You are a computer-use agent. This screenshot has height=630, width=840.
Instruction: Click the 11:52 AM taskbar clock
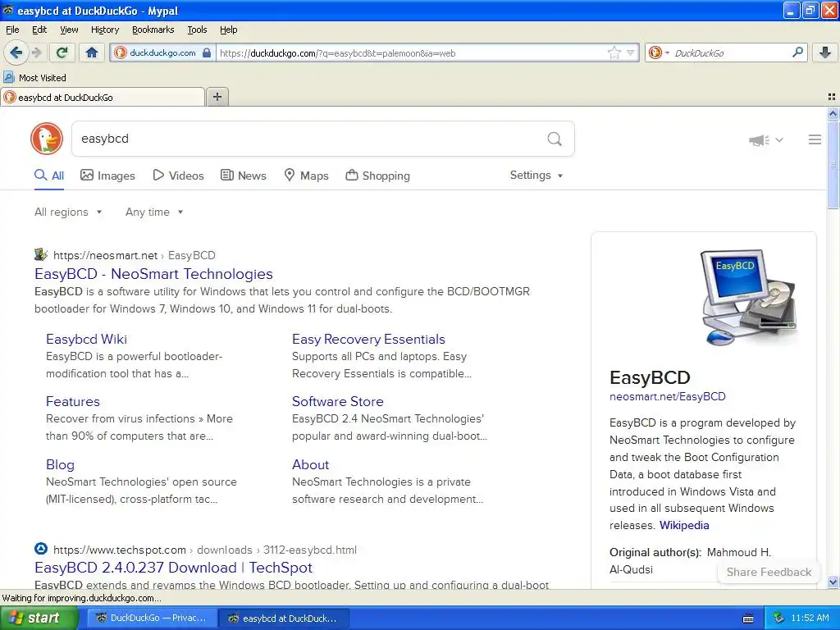click(810, 619)
